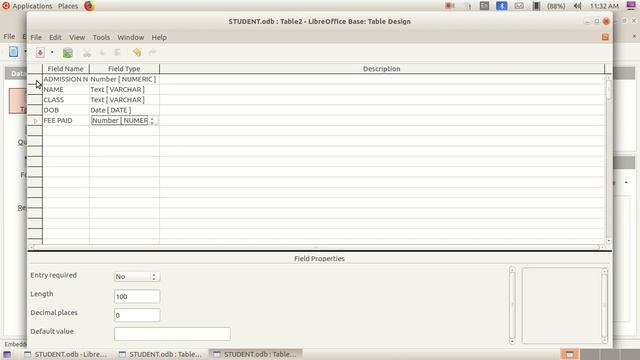Click the orange document-close icon beside the menu bar
640x360 pixels.
[x=605, y=37]
